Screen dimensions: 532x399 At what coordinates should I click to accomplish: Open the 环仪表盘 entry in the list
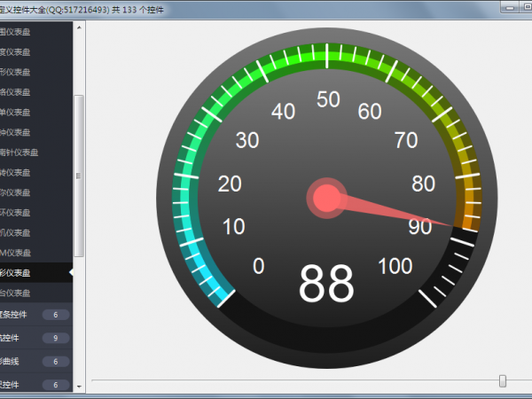click(x=18, y=213)
